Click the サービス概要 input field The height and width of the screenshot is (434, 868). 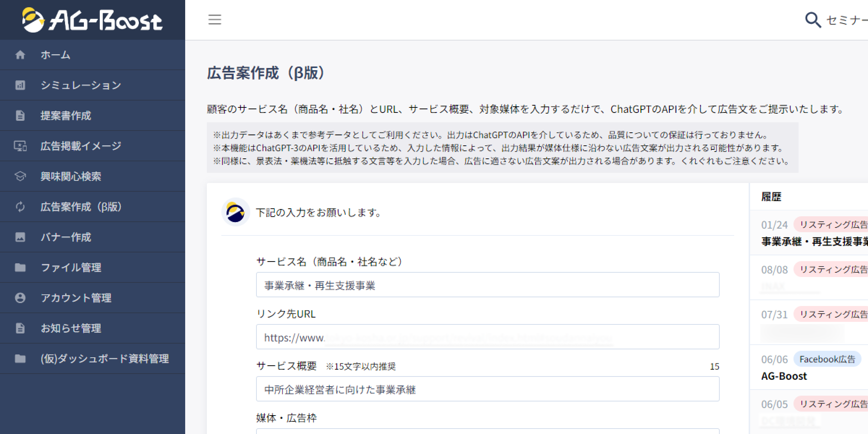point(488,389)
